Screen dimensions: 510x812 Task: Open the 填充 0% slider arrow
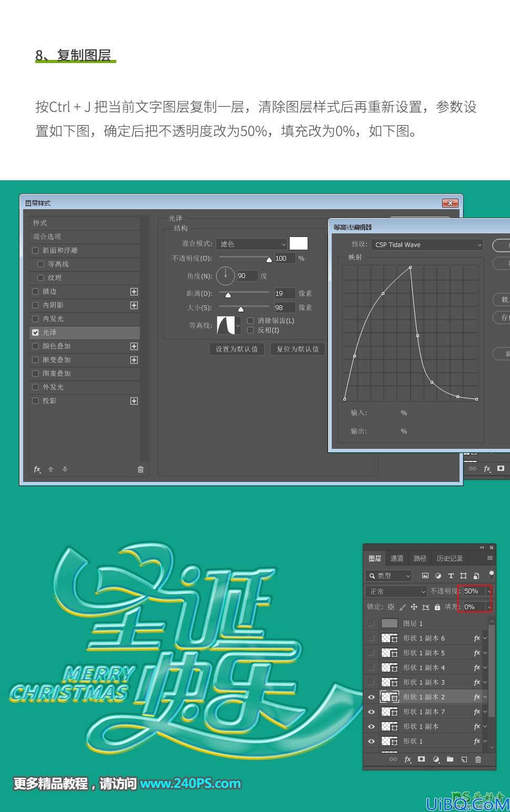(x=489, y=607)
